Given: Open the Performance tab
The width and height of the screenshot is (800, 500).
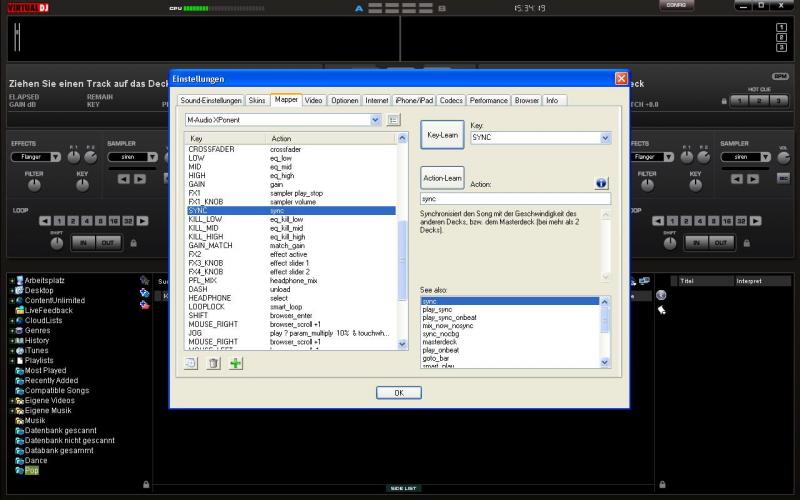Looking at the screenshot, I should point(488,101).
